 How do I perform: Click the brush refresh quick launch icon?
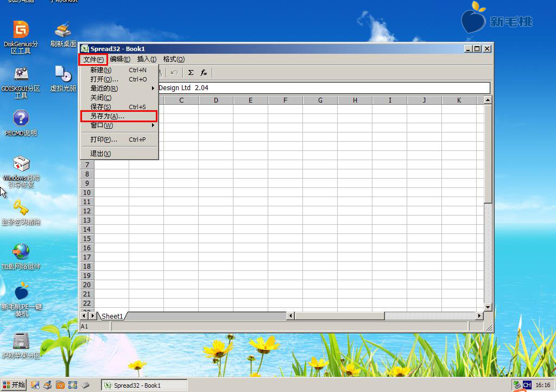(x=48, y=385)
